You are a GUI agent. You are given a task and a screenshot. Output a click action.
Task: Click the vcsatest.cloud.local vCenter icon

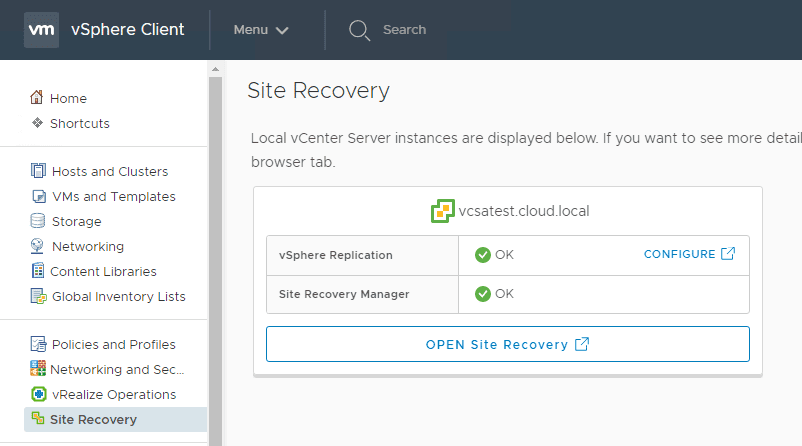pos(442,211)
